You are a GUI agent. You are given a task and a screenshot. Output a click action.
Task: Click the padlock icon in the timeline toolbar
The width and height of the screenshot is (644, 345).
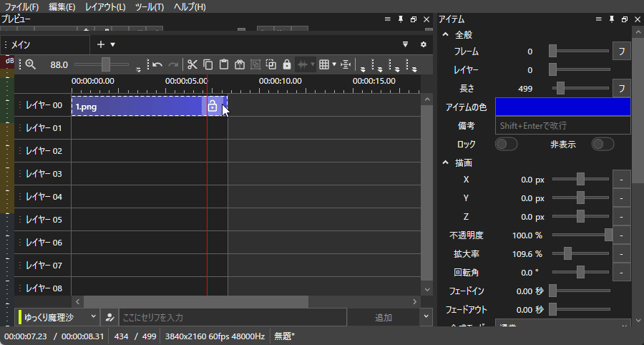coord(287,64)
